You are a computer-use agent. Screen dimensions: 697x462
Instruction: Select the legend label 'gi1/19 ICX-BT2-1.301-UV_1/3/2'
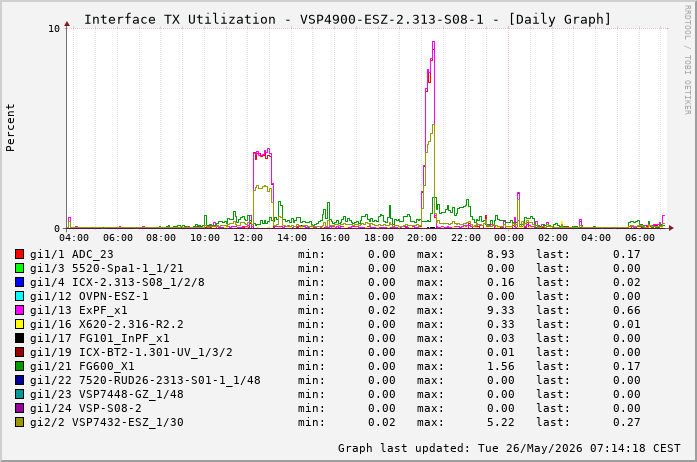131,352
